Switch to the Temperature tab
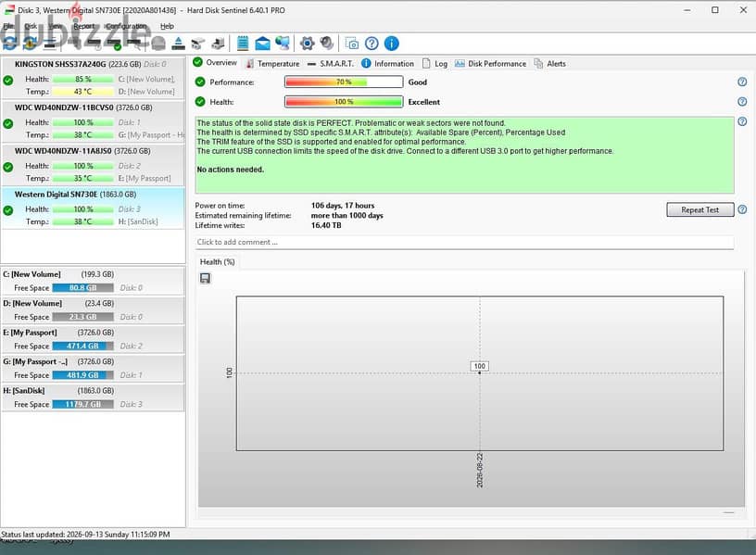 [x=273, y=63]
